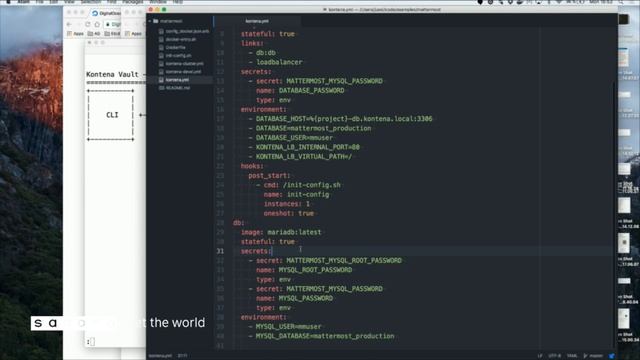The image size is (640, 360).
Task: Open Dockerfile in the tree view
Action: click(x=176, y=47)
